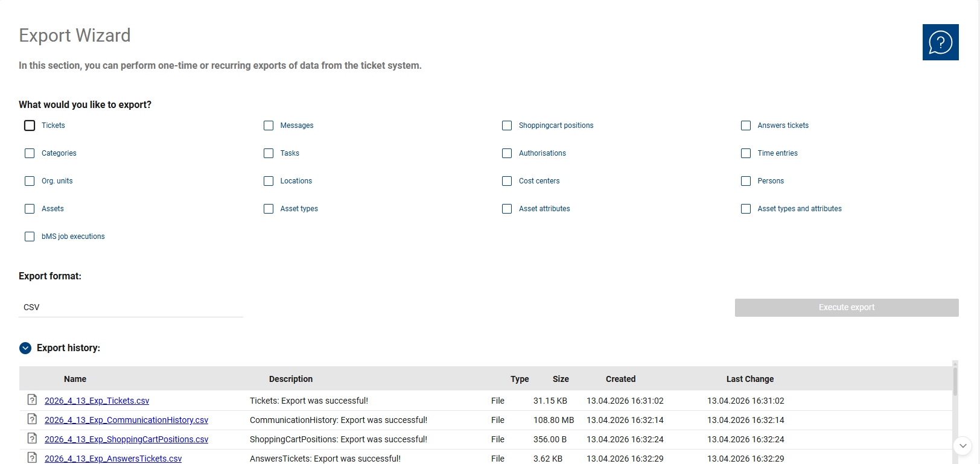
Task: Click file icon beside Exp_ShoppingCartPositions.csv
Action: click(32, 438)
